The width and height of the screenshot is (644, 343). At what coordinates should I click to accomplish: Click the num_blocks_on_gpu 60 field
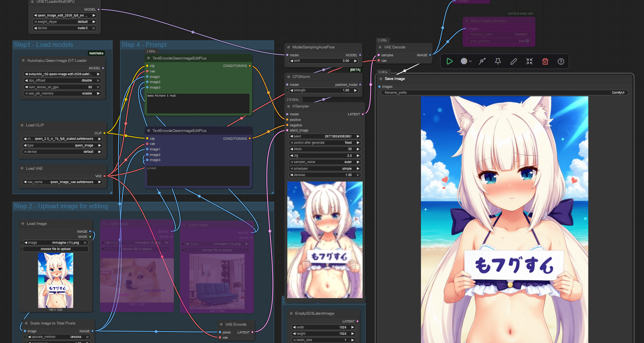(x=63, y=87)
